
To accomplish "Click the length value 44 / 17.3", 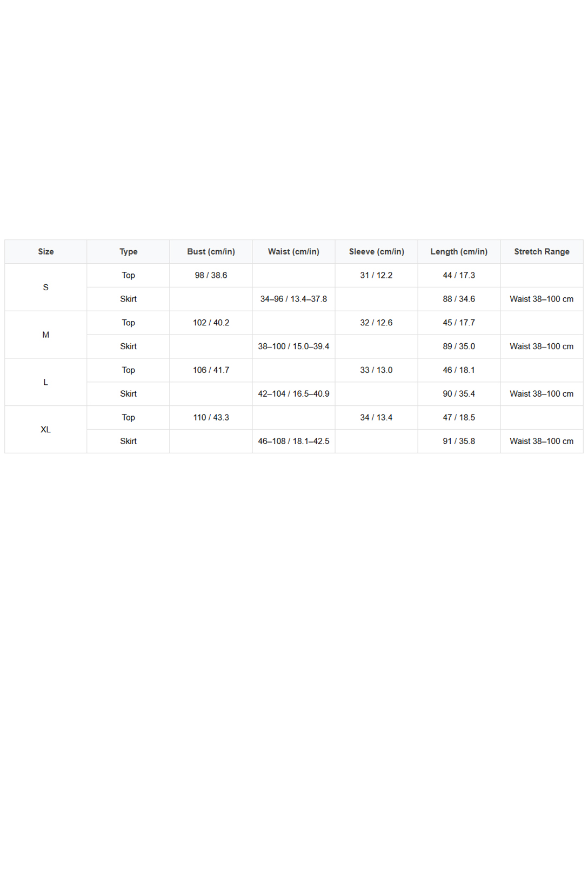I will [459, 275].
